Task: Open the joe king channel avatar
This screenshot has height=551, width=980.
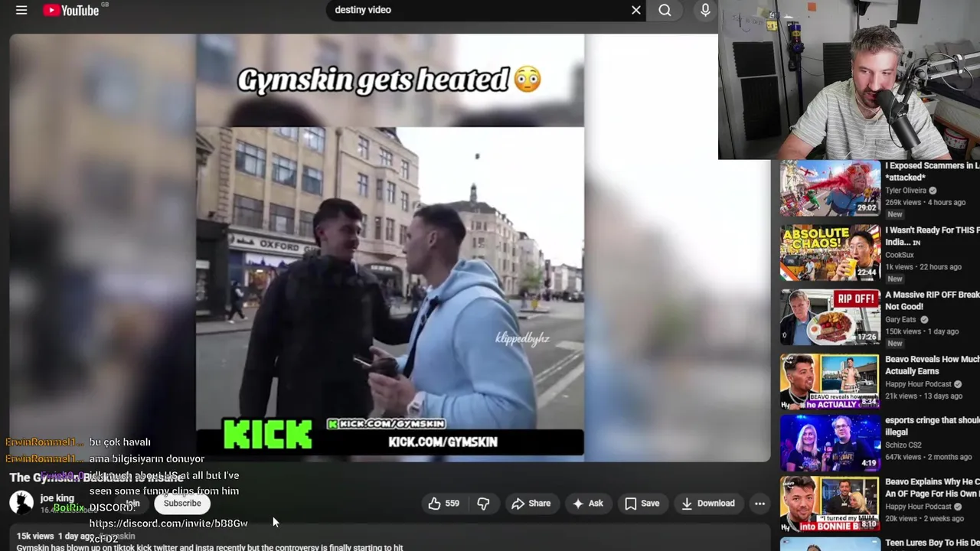Action: pyautogui.click(x=21, y=503)
